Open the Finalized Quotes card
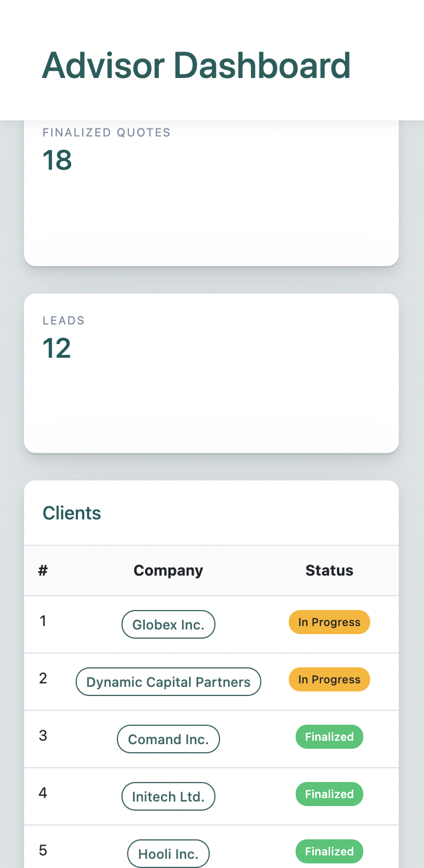This screenshot has width=424, height=868. pos(211,195)
